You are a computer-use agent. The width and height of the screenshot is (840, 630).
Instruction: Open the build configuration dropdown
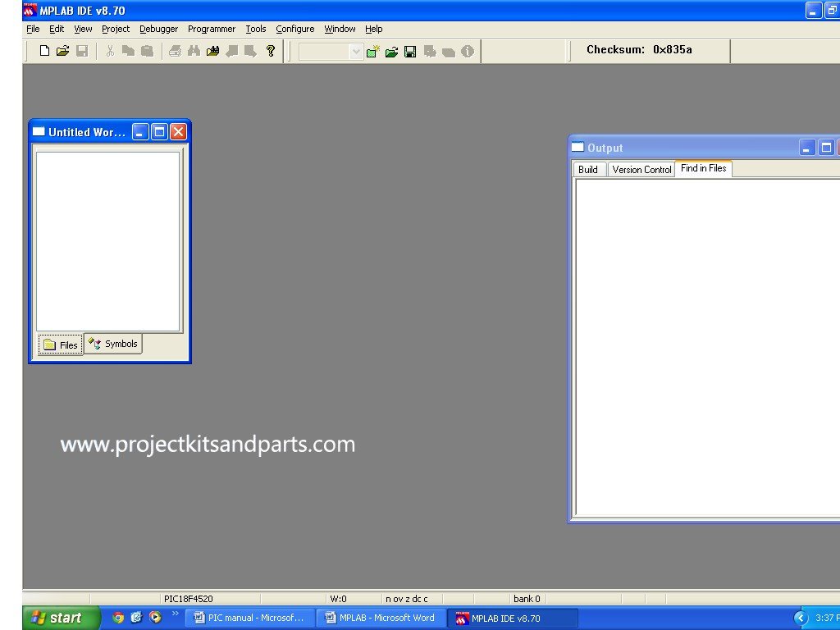pyautogui.click(x=355, y=52)
